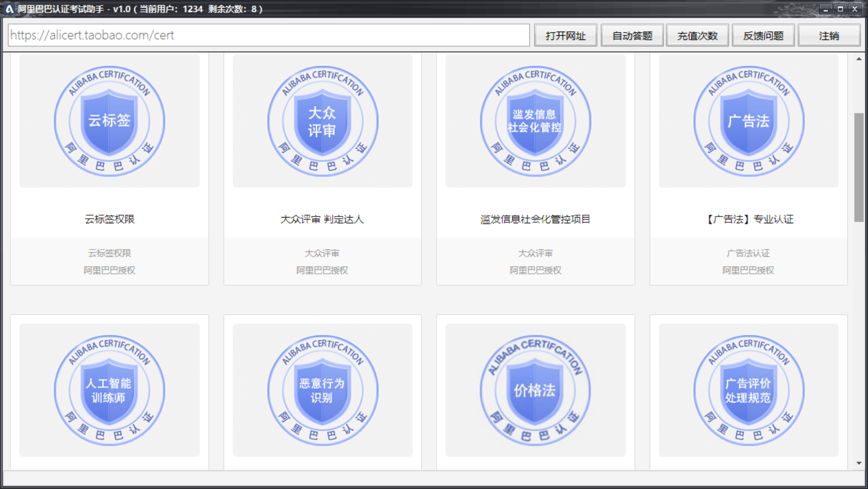The width and height of the screenshot is (868, 489).
Task: Focus the URL address input field
Action: pyautogui.click(x=268, y=36)
